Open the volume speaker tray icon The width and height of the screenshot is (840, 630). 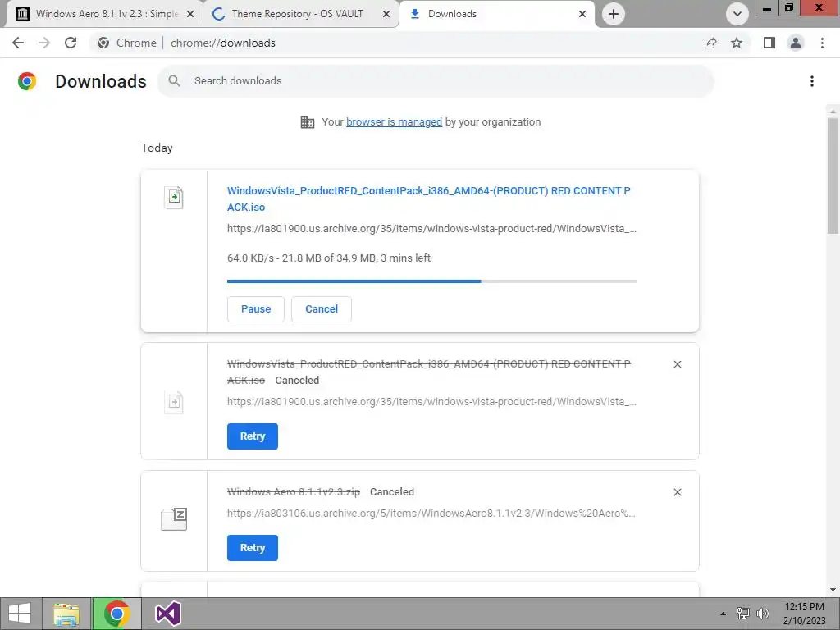[763, 614]
